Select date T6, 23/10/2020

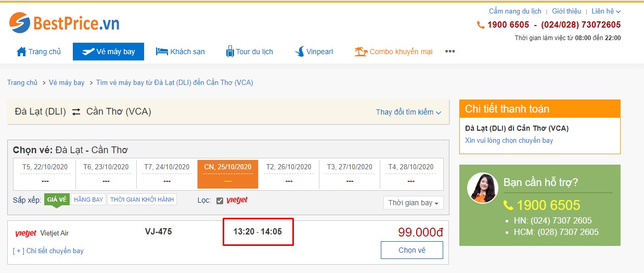point(106,173)
